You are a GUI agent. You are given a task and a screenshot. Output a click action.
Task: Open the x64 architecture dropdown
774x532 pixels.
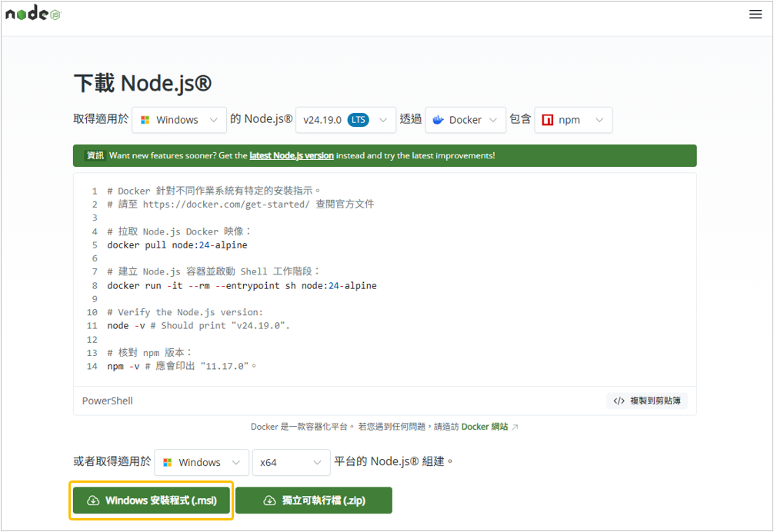pos(292,463)
